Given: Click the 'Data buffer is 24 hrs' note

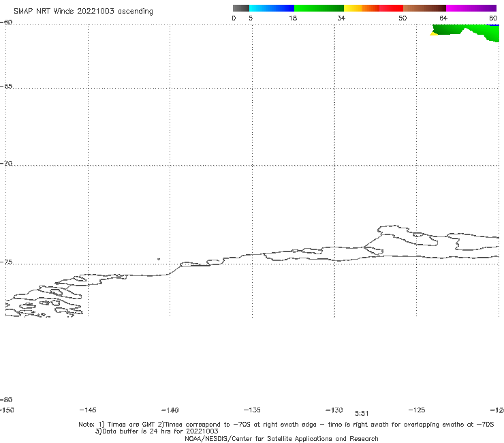Looking at the screenshot, I should click(x=157, y=431).
